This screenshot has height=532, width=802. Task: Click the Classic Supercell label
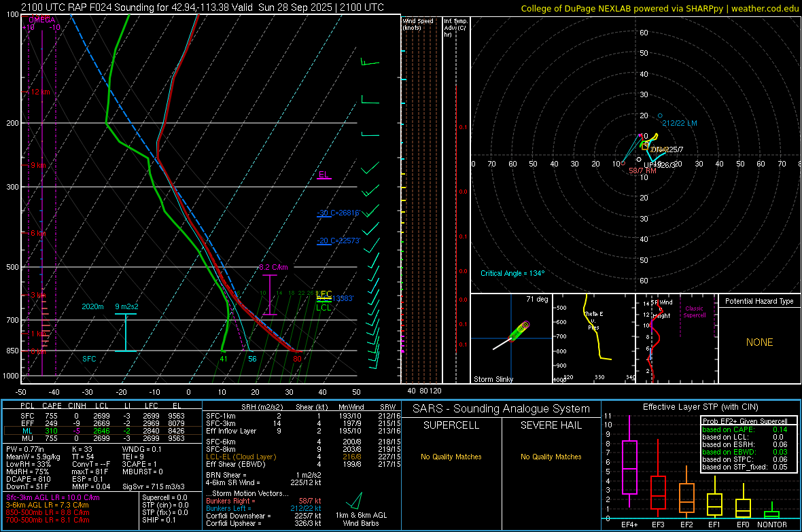click(x=694, y=312)
